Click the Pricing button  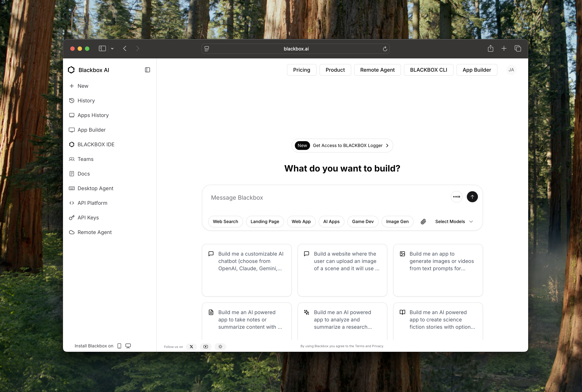tap(301, 70)
